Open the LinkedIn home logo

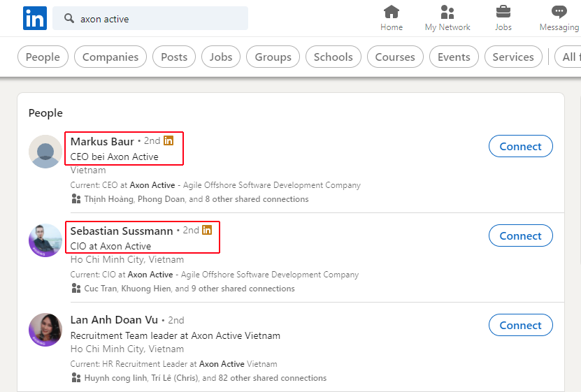35,18
